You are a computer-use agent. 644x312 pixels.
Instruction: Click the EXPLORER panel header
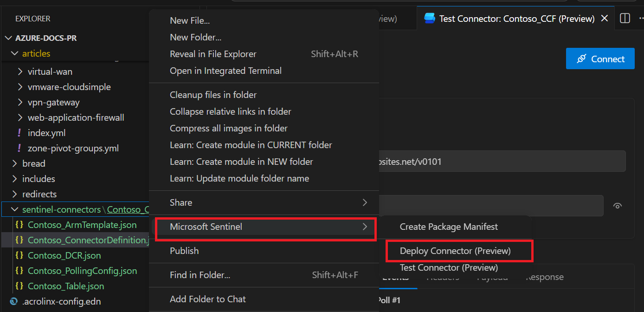[33, 19]
